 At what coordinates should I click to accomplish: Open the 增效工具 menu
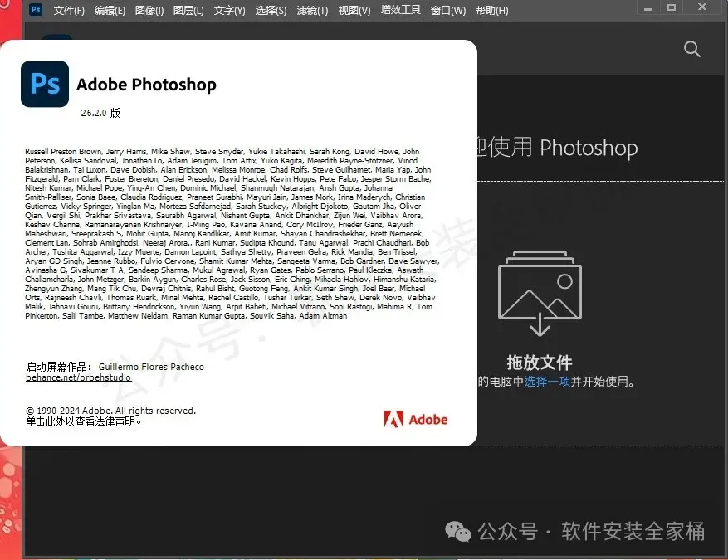click(400, 10)
